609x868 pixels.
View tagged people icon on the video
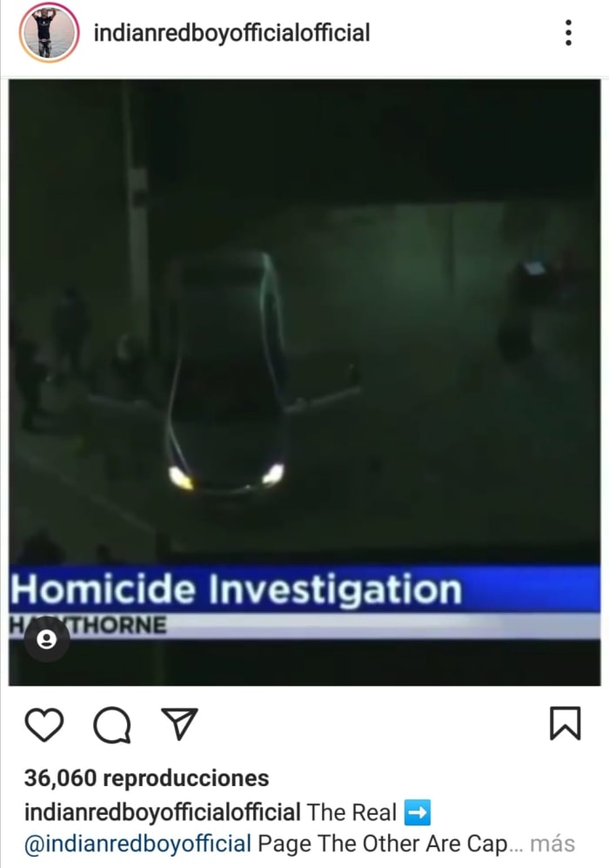[x=46, y=639]
